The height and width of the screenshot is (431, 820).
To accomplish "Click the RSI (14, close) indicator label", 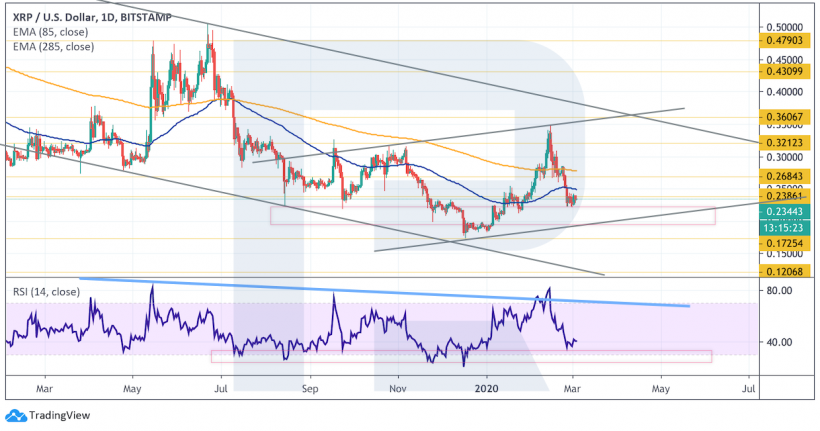I will pyautogui.click(x=47, y=292).
